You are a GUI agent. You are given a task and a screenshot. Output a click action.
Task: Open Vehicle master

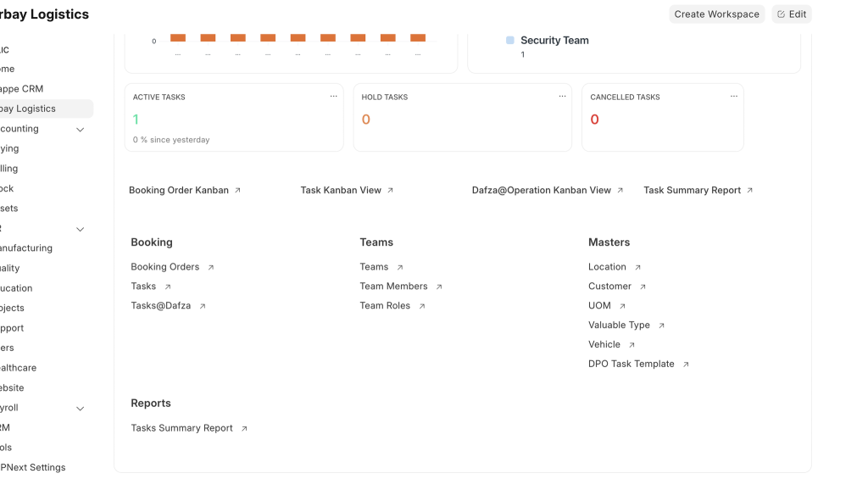point(604,344)
